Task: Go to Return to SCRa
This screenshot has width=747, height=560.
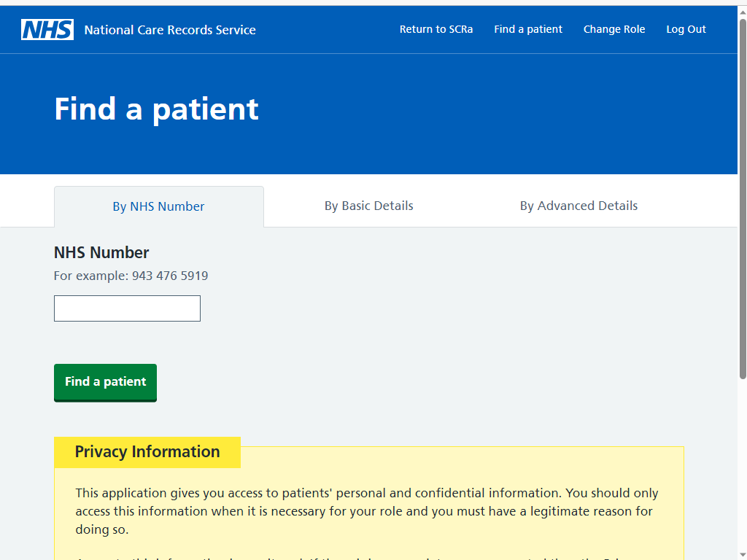Action: [x=436, y=29]
